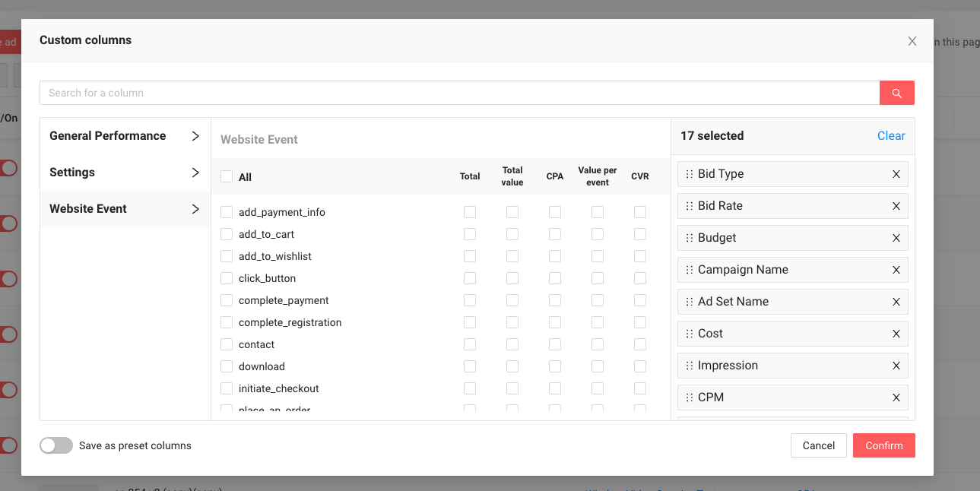Tick the Total checkbox for complete_payment
The width and height of the screenshot is (980, 491).
pyautogui.click(x=470, y=300)
